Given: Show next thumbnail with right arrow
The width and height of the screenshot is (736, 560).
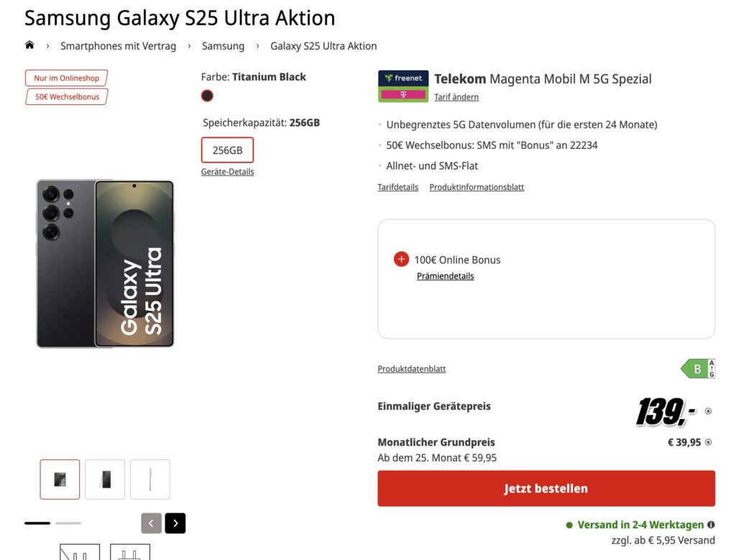Looking at the screenshot, I should [x=175, y=523].
